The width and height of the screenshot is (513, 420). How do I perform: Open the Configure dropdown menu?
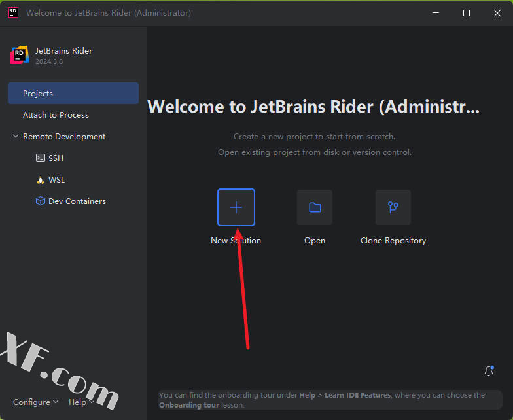point(35,402)
